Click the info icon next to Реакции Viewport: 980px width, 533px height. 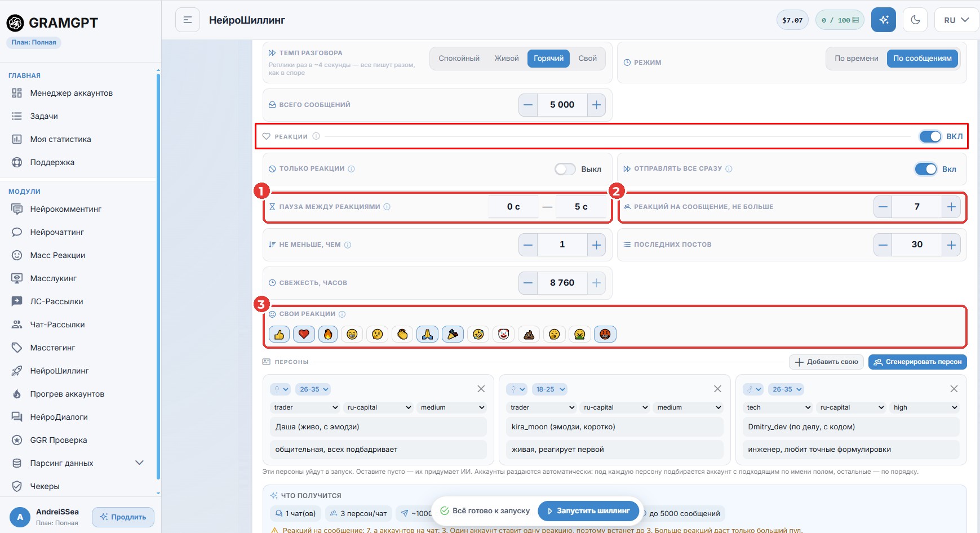point(316,136)
